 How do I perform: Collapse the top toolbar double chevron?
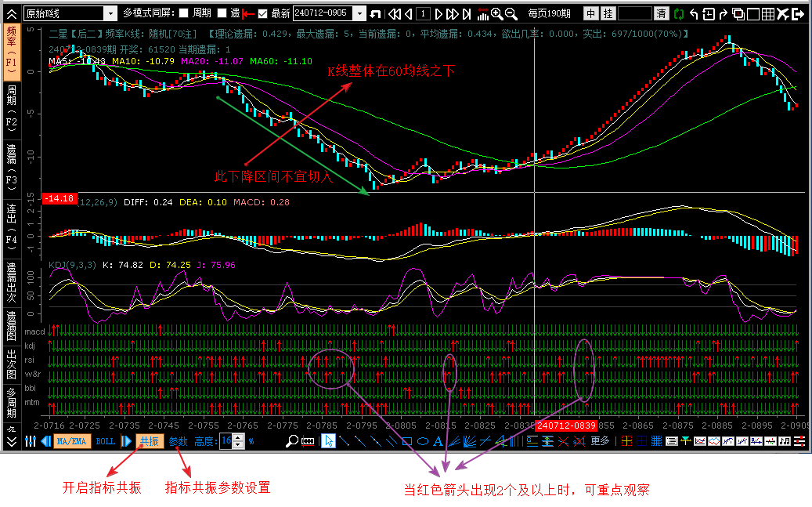click(11, 13)
